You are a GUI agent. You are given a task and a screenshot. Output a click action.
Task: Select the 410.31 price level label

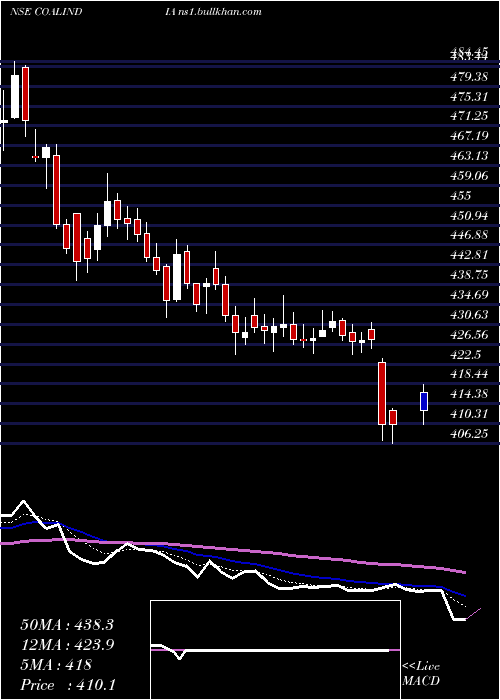tap(468, 413)
